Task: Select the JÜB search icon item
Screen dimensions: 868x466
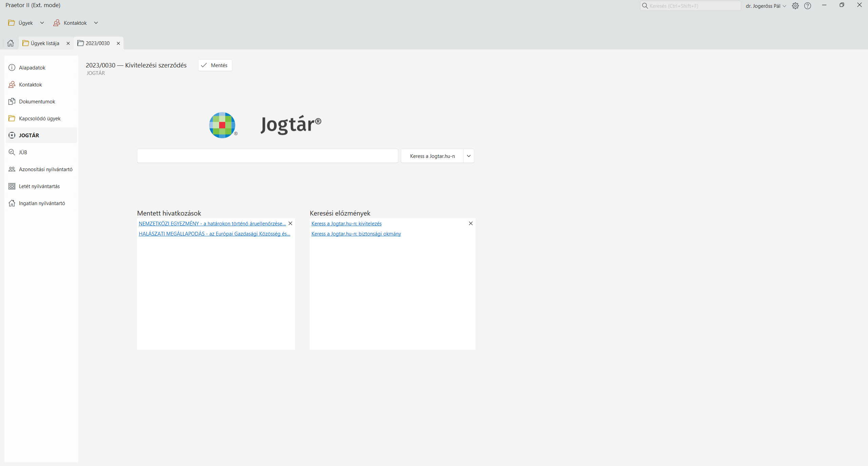Action: [12, 152]
